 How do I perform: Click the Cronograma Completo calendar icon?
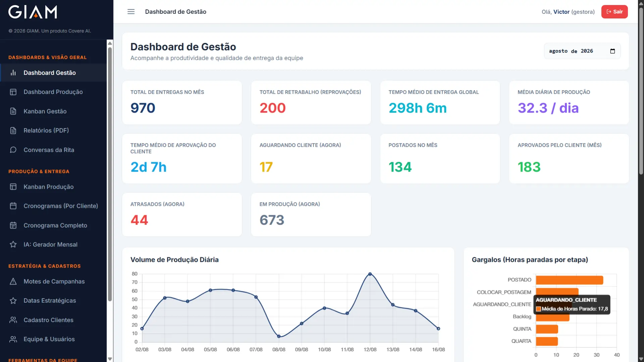(13, 225)
